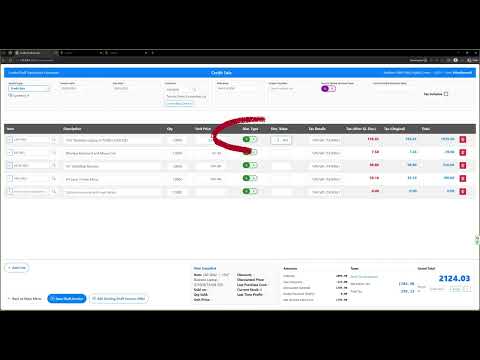Image resolution: width=480 pixels, height=360 pixels.
Task: Open a new browser tab
Action: pyautogui.click(x=153, y=53)
